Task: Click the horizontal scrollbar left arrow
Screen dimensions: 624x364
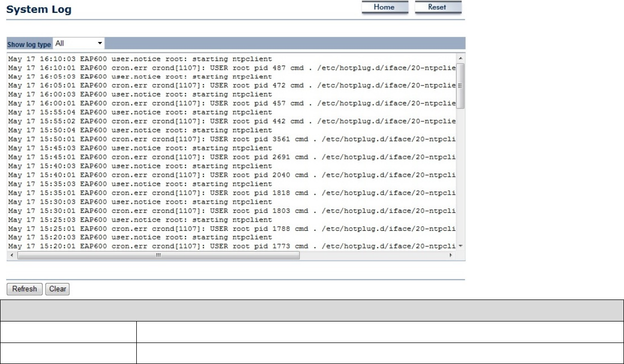Action: coord(12,254)
